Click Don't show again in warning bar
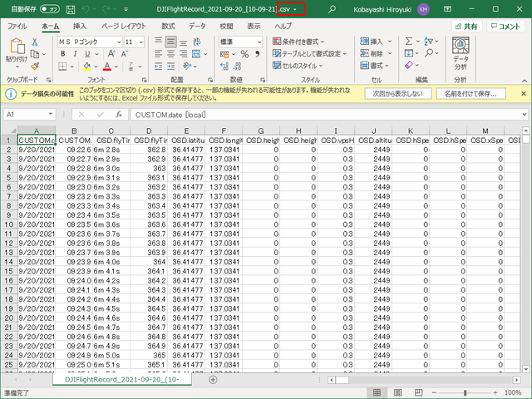The height and width of the screenshot is (399, 532). pos(398,94)
